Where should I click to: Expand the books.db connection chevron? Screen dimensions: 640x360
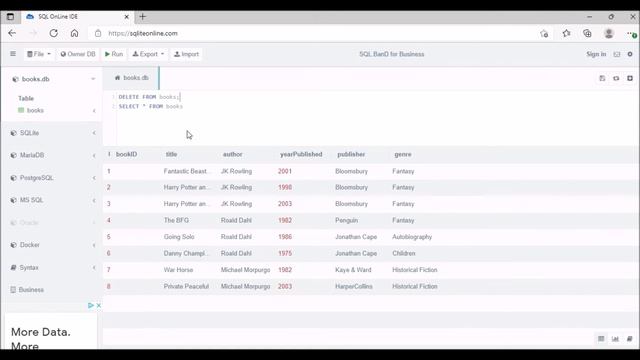[93, 79]
